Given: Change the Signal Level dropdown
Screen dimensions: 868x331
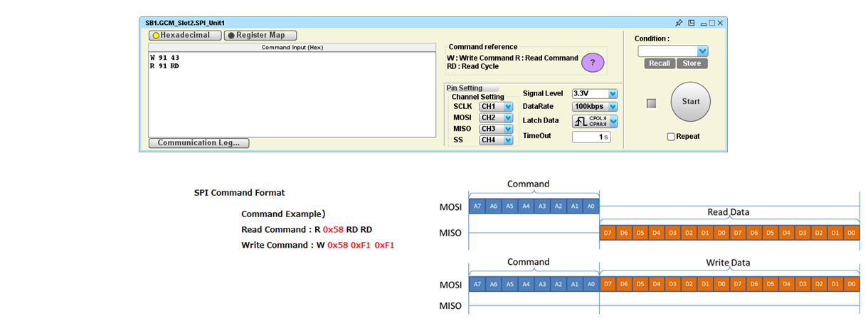Looking at the screenshot, I should (x=595, y=93).
